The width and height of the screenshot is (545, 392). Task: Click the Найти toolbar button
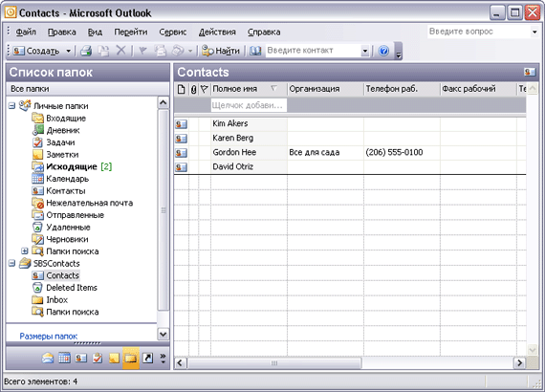pyautogui.click(x=221, y=51)
